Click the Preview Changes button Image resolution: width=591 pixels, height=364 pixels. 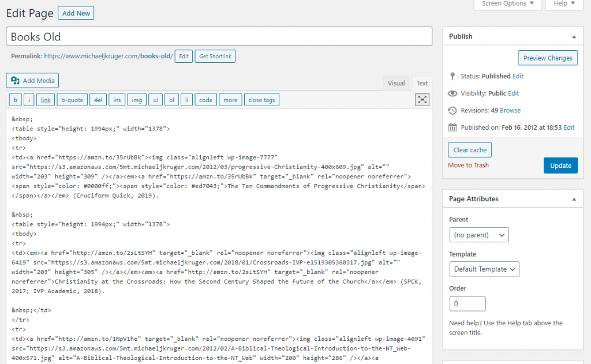(x=548, y=58)
